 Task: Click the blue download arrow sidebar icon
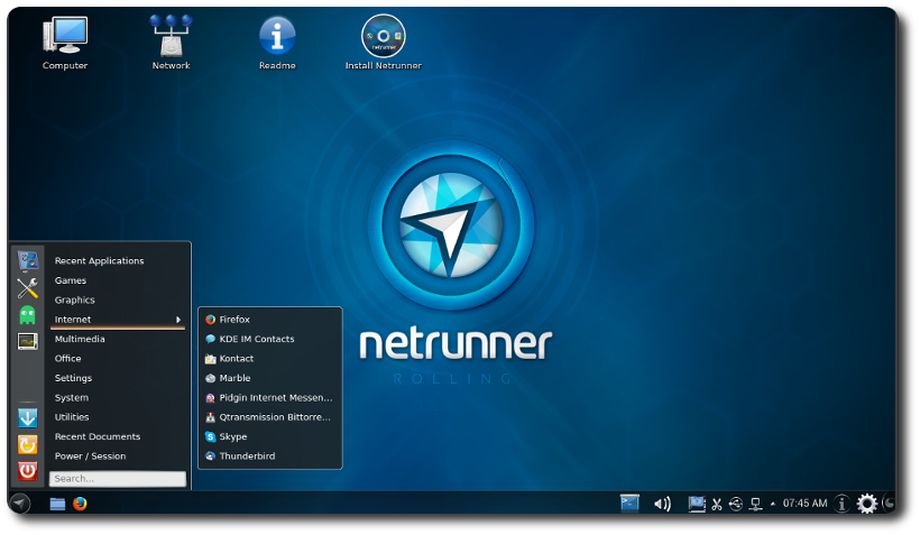point(28,418)
